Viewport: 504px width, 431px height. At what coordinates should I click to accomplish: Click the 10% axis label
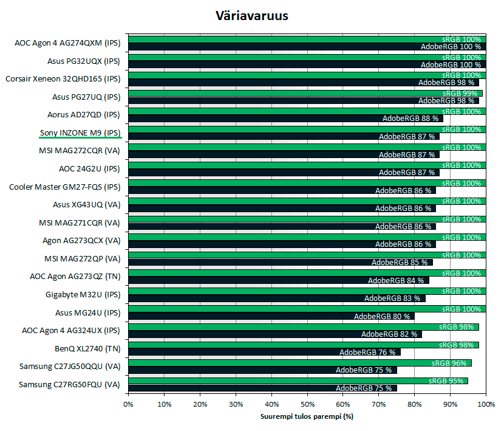pyautogui.click(x=164, y=404)
